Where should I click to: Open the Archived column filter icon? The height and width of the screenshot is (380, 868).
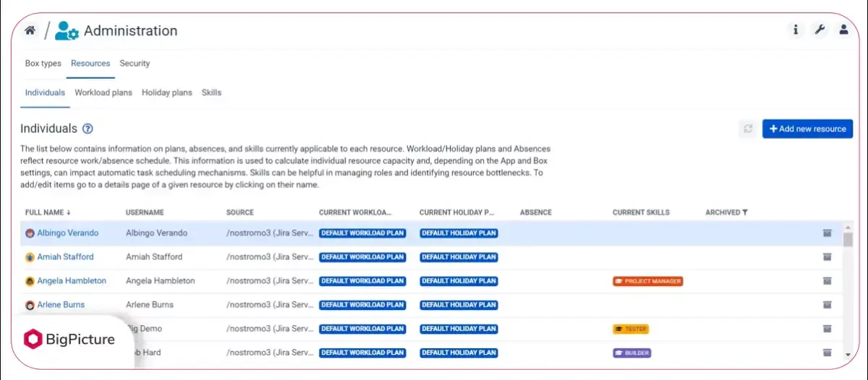[x=745, y=212]
